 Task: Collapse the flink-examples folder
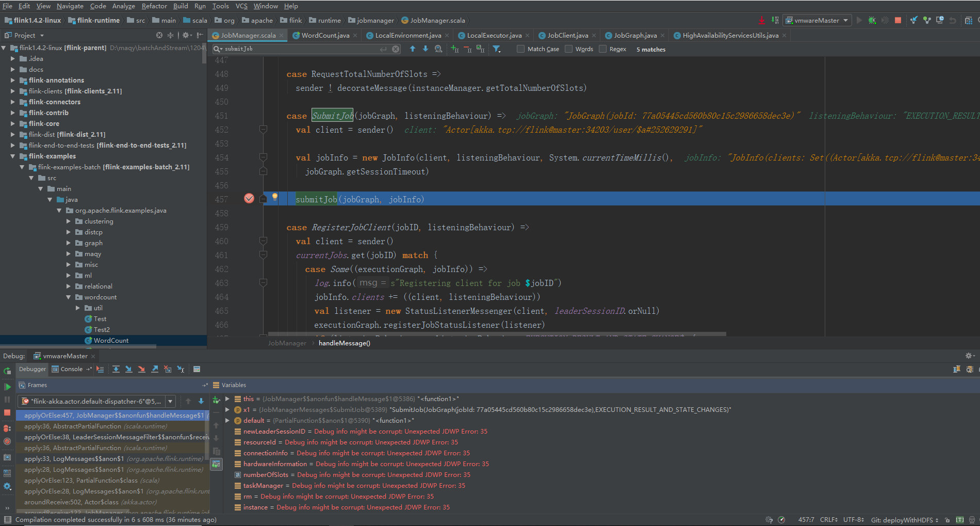pyautogui.click(x=13, y=156)
